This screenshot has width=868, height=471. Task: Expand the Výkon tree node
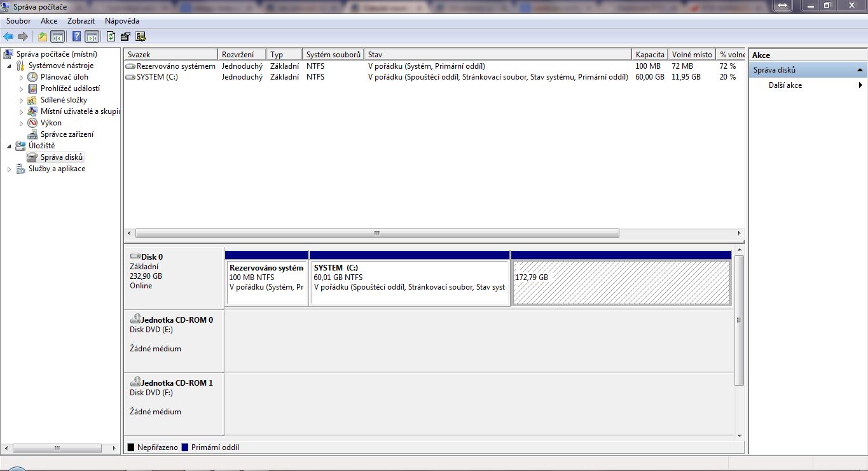coord(21,123)
